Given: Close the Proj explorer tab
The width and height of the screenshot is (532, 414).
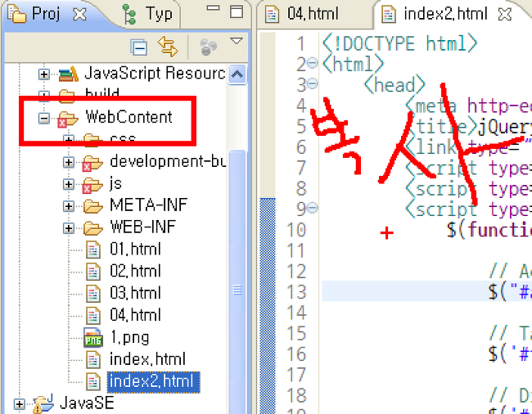Looking at the screenshot, I should 80,14.
